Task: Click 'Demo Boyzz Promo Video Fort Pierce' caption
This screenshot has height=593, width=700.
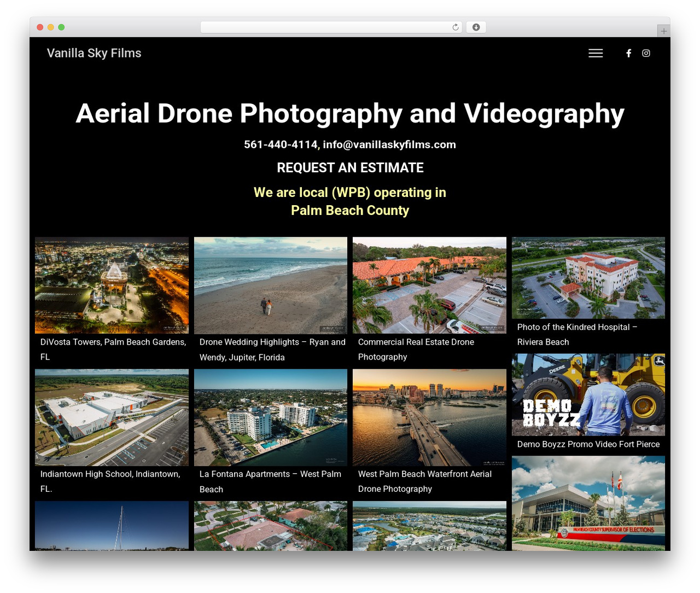Action: pos(588,444)
